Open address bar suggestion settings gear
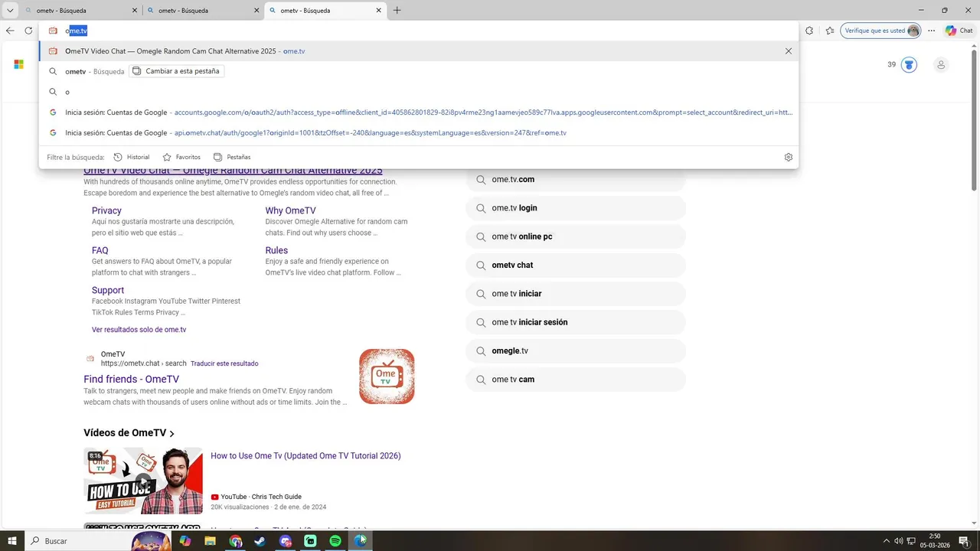The image size is (980, 551). [x=789, y=157]
